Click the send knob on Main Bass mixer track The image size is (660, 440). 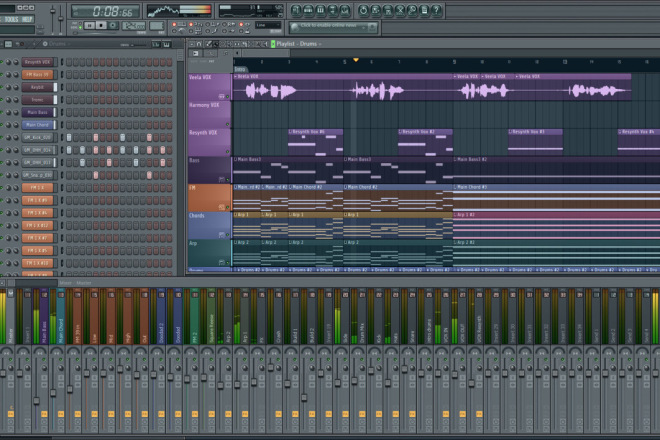[x=44, y=368]
